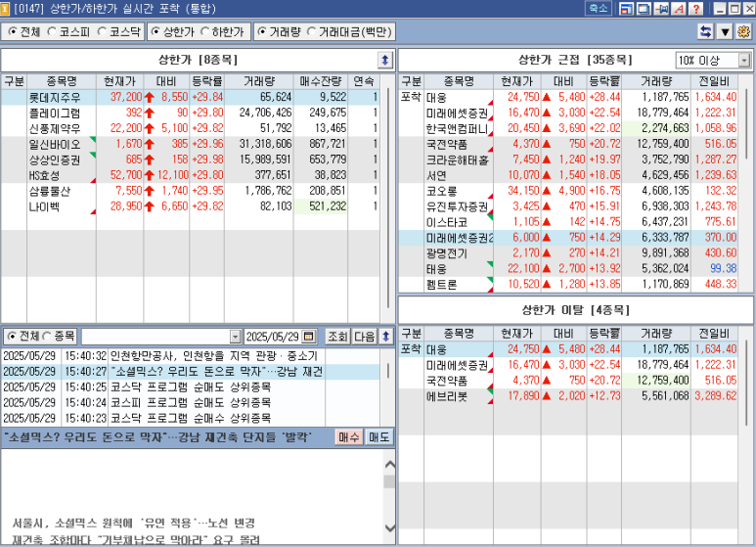Sort 상한가 table by 연속 column
Image resolution: width=756 pixels, height=547 pixels.
364,81
